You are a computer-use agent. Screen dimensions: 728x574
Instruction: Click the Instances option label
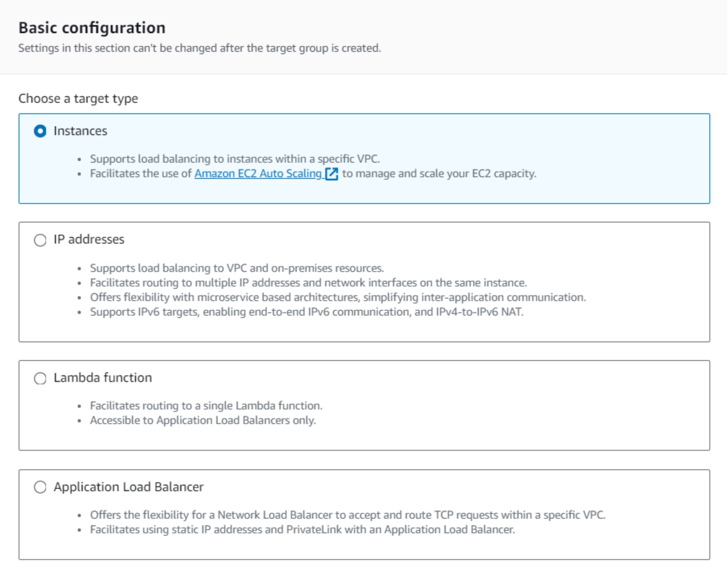pos(80,131)
